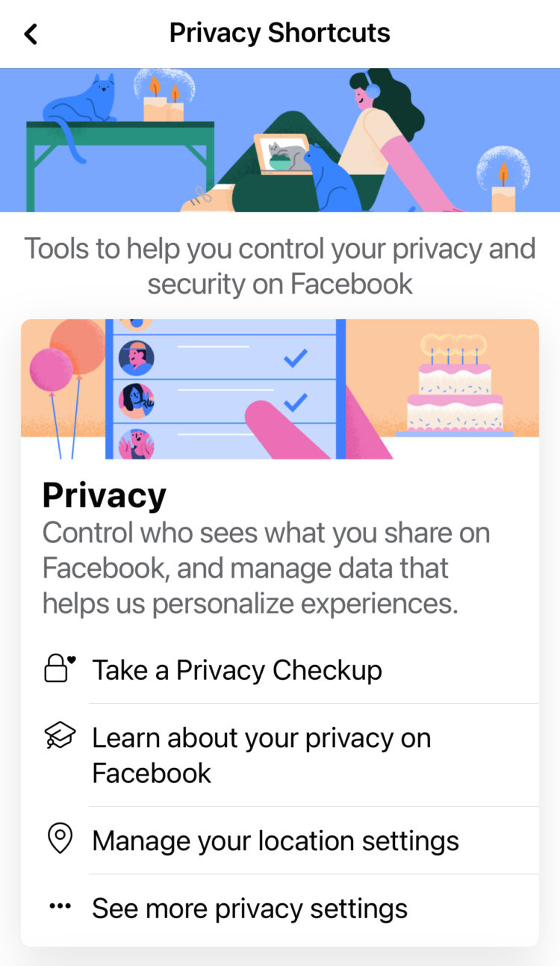Screen dimensions: 560x966
Task: Click the hat-wearing avatar in the list illustration
Action: coord(136,359)
